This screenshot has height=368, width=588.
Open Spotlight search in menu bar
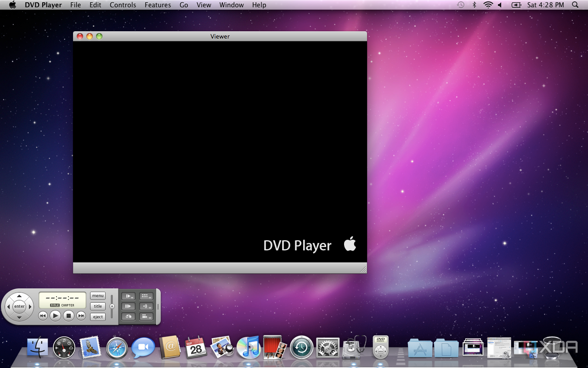click(575, 5)
